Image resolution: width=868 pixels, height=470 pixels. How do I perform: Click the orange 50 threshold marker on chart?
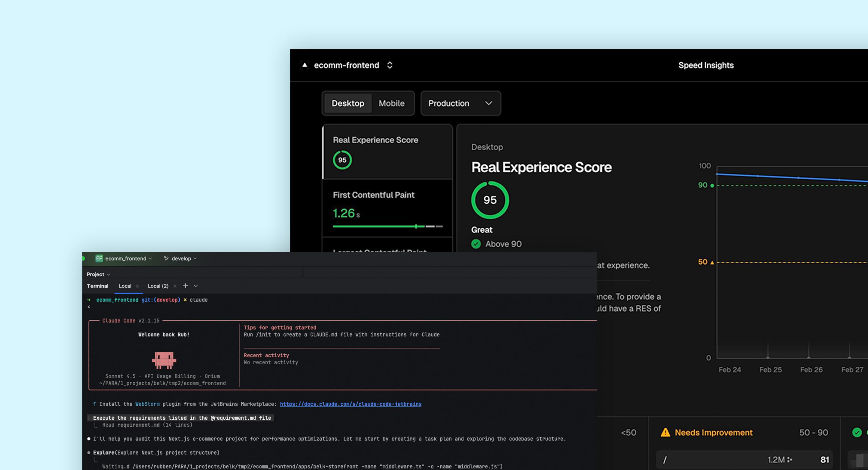(x=712, y=262)
